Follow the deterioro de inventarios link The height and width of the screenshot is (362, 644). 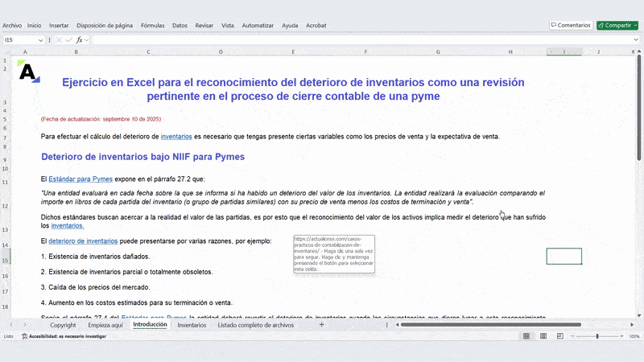[x=83, y=241]
